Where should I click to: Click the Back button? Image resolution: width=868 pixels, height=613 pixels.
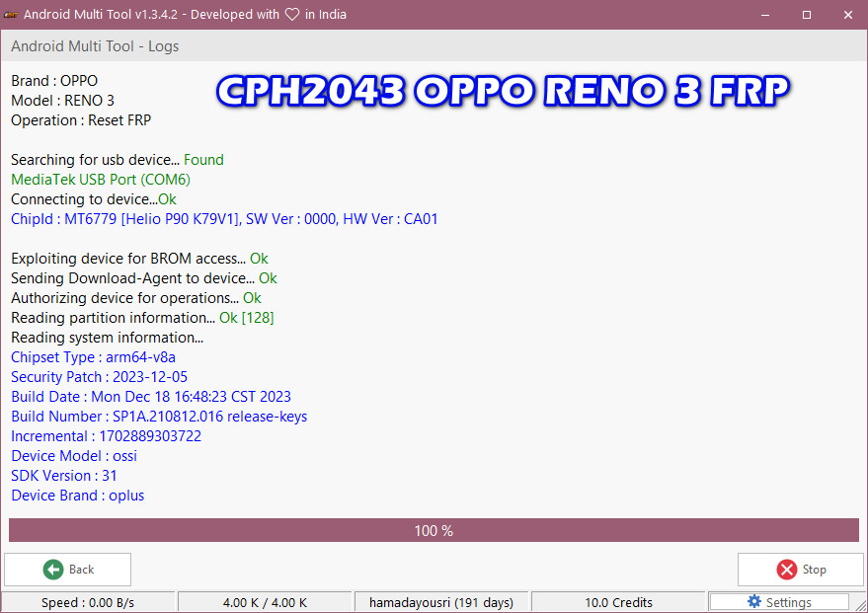pyautogui.click(x=67, y=570)
